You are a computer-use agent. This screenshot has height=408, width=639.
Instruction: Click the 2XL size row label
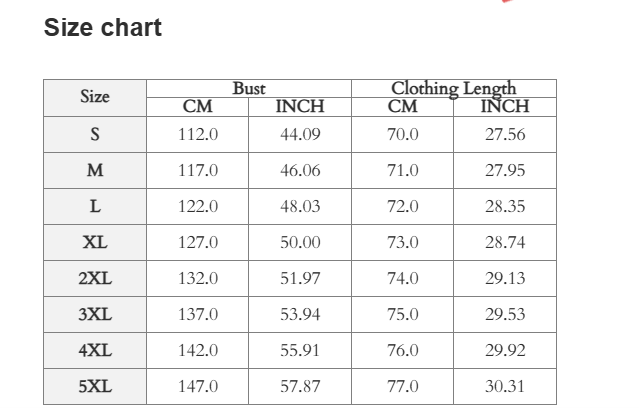tap(95, 279)
